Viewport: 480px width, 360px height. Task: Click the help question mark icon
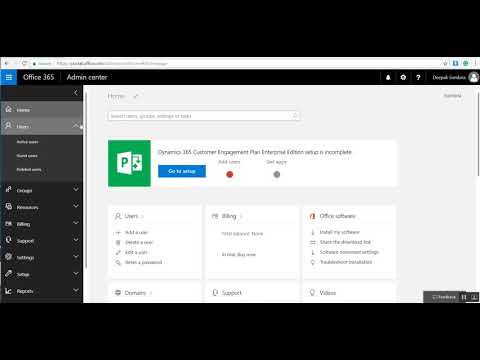tap(418, 77)
